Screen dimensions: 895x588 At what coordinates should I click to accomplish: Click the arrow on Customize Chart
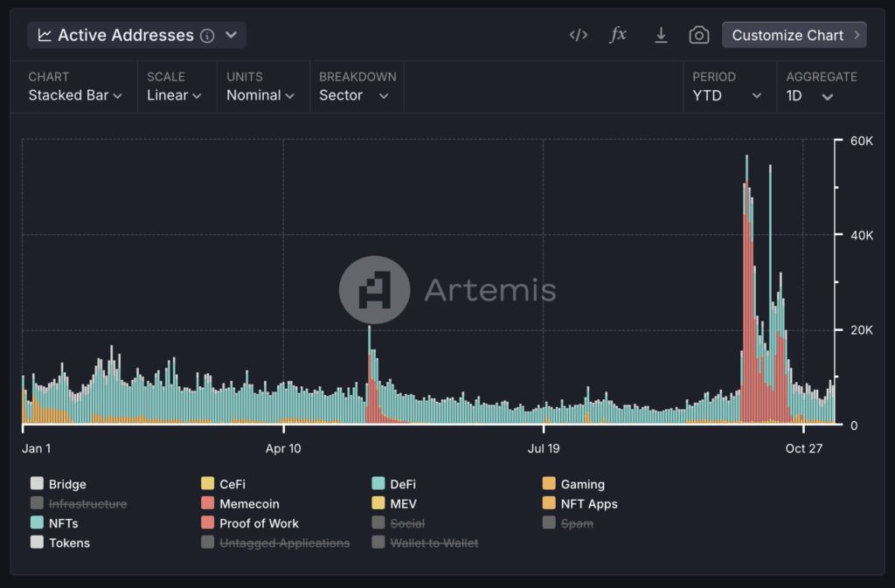857,35
